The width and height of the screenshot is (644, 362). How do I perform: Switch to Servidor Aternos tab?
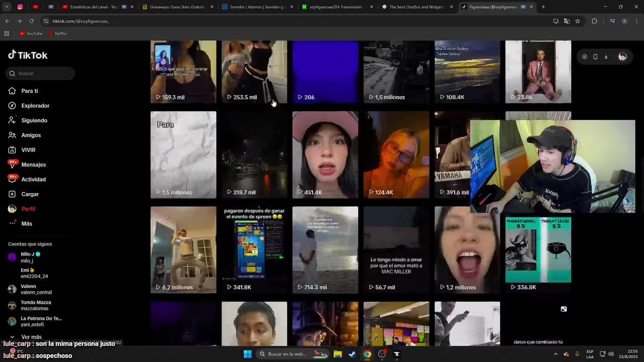257,7
